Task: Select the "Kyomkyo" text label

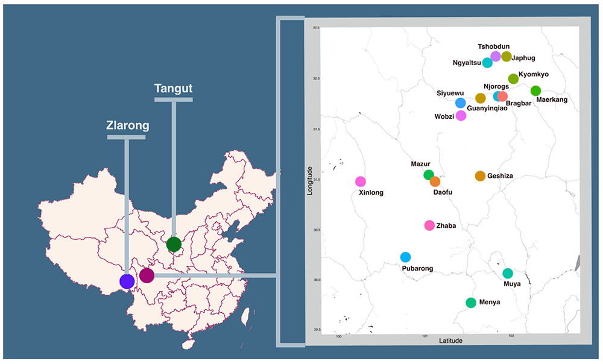Action: click(534, 74)
